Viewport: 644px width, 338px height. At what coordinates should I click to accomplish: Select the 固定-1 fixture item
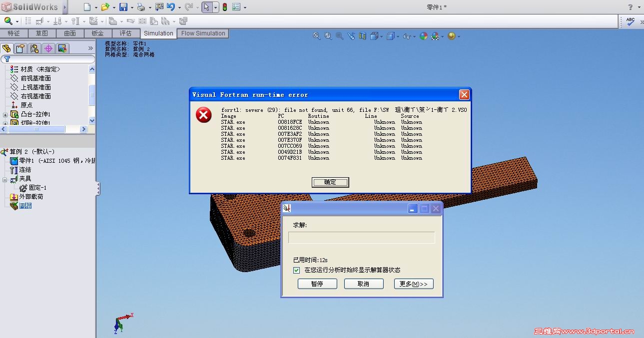click(x=33, y=188)
